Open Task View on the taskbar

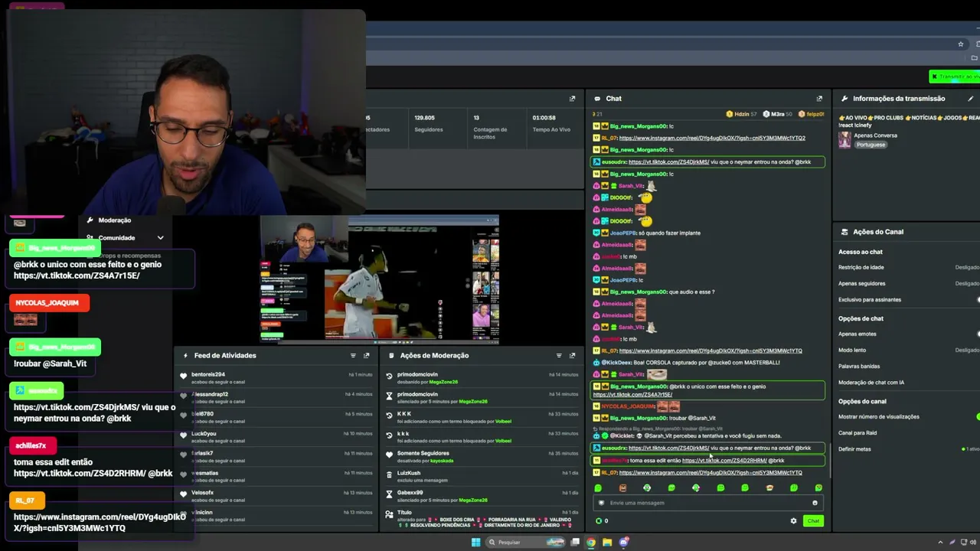point(575,543)
